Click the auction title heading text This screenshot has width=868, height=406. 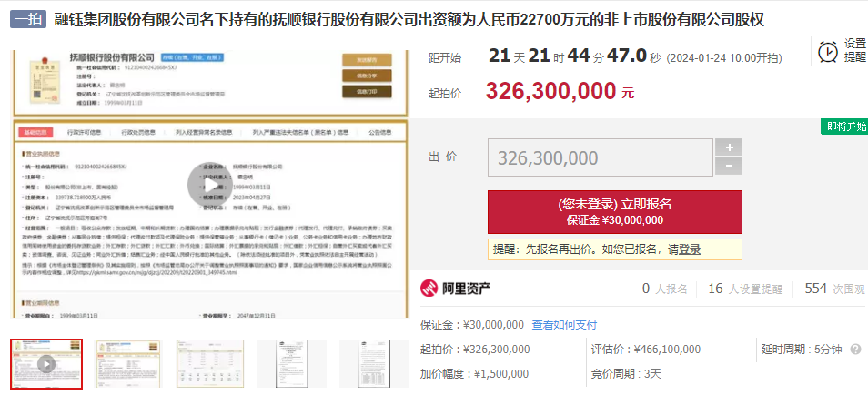coord(409,20)
